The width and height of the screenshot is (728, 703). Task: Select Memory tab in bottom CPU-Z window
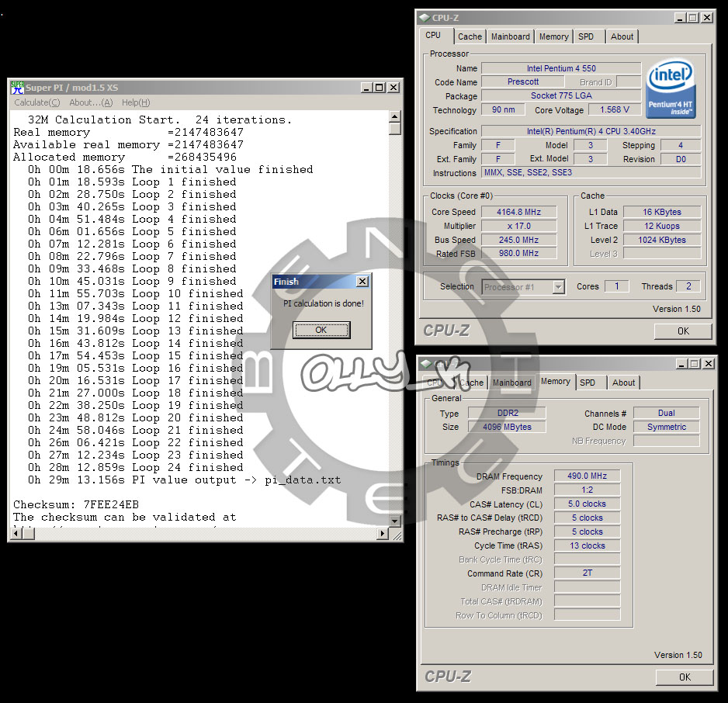(x=555, y=382)
